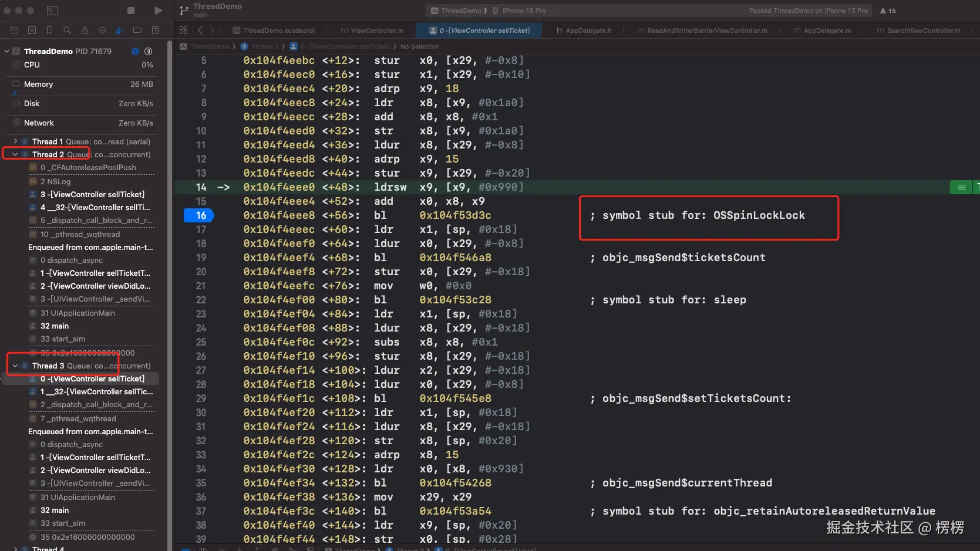Switch to AppDelegate.m tab
Viewport: 980px width, 551px height.
pos(822,31)
